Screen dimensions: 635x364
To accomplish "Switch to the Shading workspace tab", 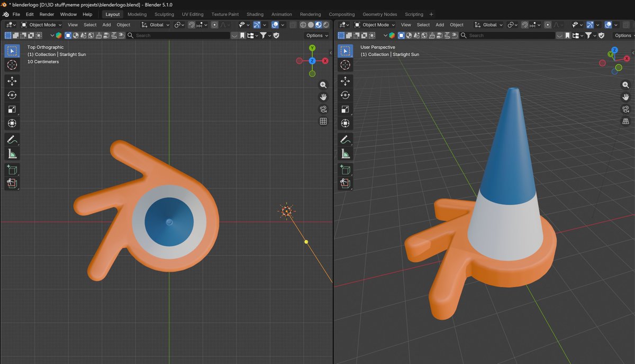I will [255, 14].
